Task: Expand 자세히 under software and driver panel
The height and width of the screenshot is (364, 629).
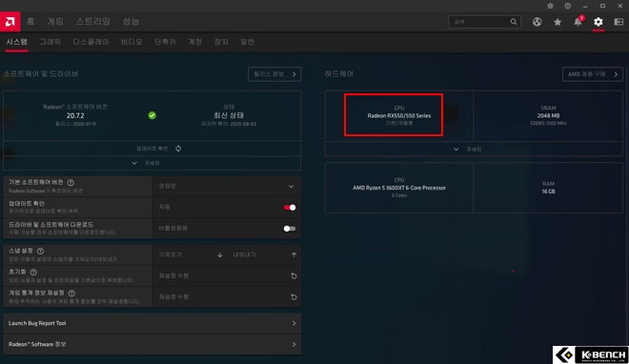Action: tap(152, 163)
